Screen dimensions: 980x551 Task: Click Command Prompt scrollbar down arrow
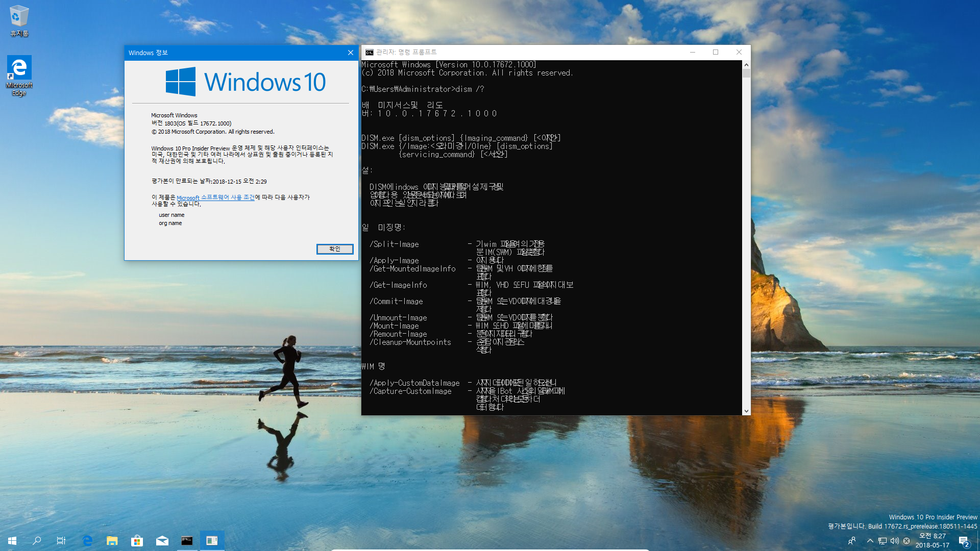[746, 411]
